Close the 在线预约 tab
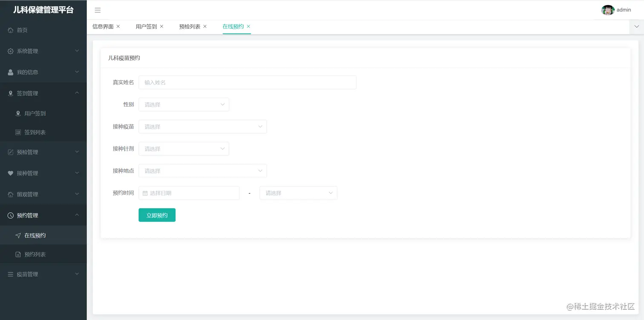Image resolution: width=644 pixels, height=320 pixels. 248,26
